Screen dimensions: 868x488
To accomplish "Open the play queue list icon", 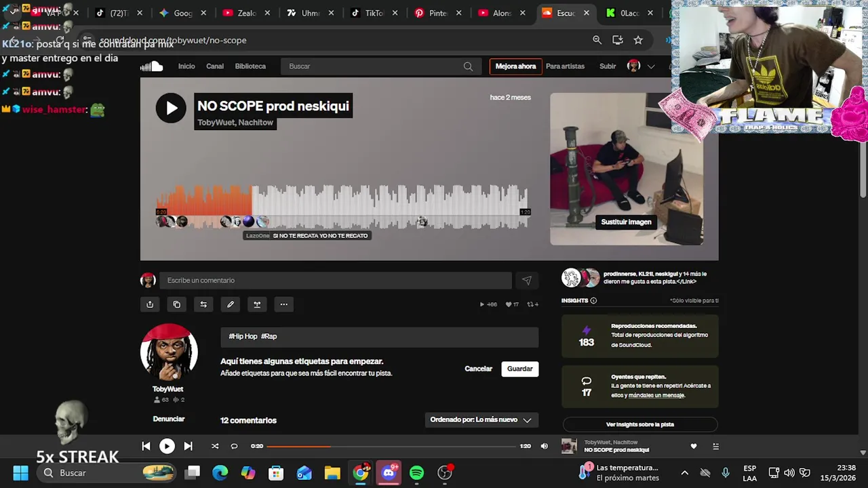I will click(x=715, y=447).
